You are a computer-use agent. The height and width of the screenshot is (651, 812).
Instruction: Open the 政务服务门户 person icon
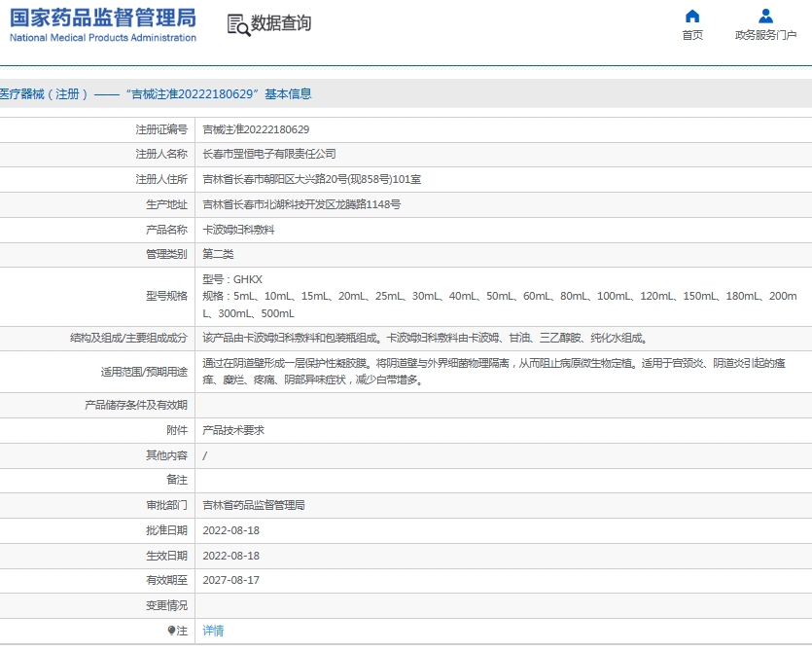pyautogui.click(x=765, y=17)
